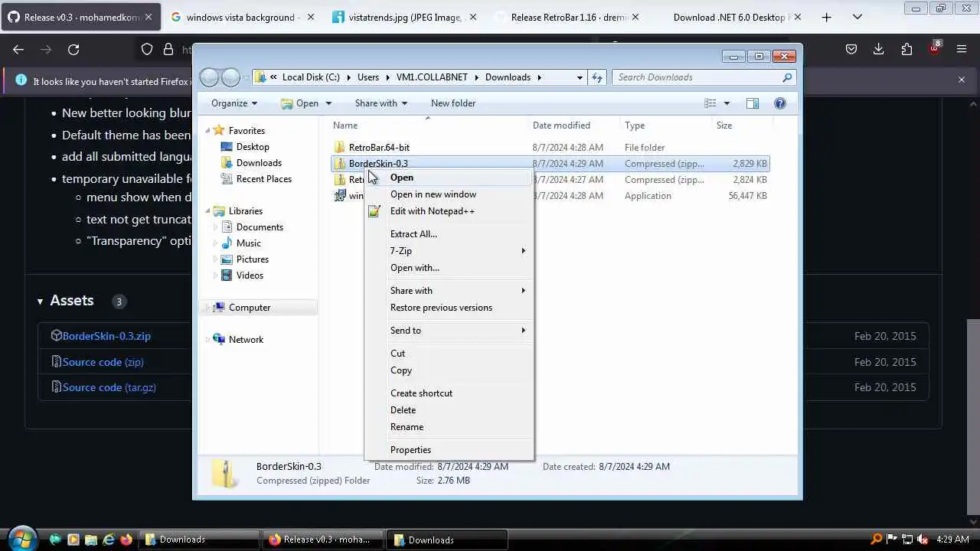
Task: Sort files by Date modified column
Action: [x=574, y=126]
